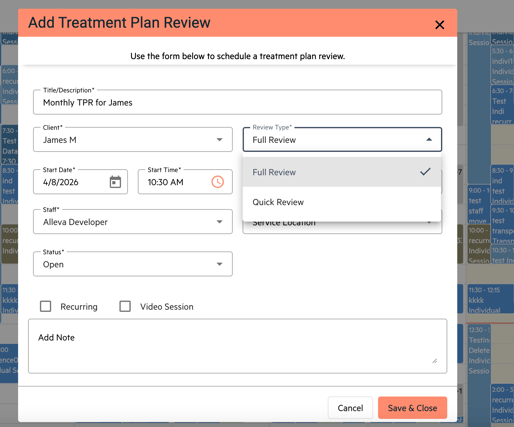
Task: Close the Add Treatment Plan Review dialog
Action: pyautogui.click(x=439, y=25)
